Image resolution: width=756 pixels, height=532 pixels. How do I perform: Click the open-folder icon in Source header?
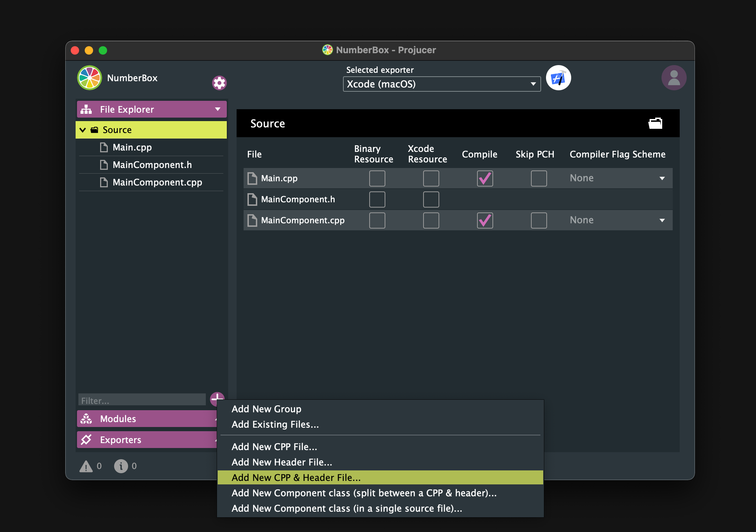[x=655, y=123]
